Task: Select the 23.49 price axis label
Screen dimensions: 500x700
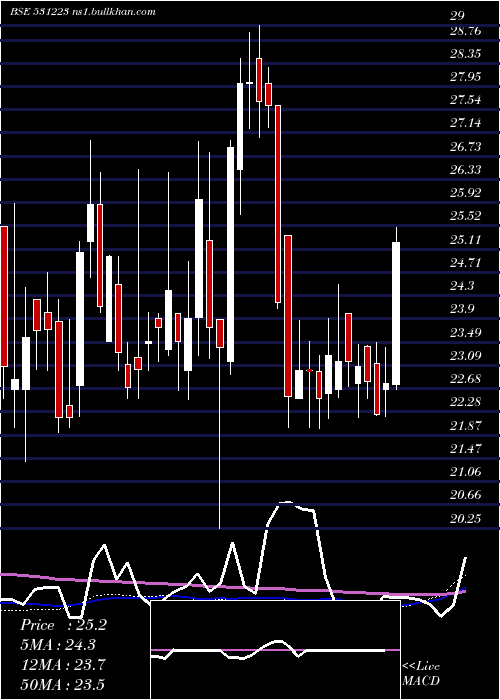Action: pos(465,333)
